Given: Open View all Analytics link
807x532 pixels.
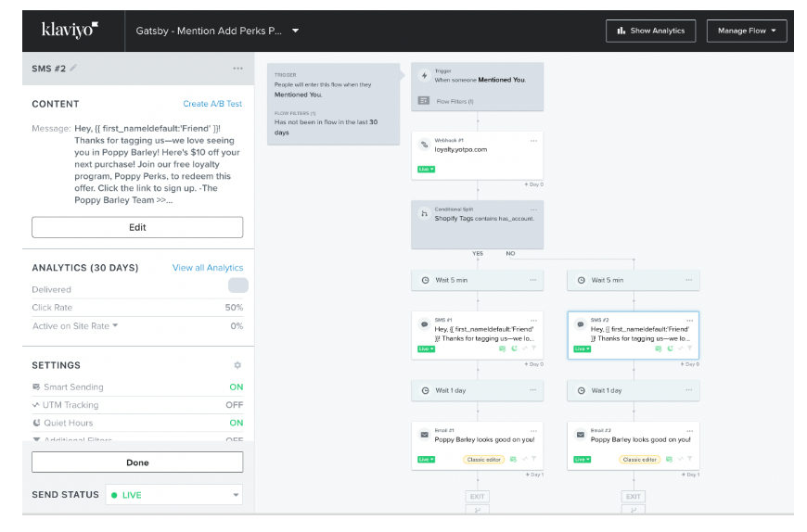Looking at the screenshot, I should [x=208, y=268].
